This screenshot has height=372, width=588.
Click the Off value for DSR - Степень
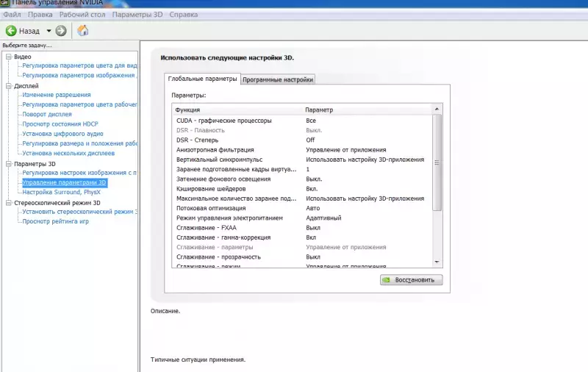(310, 140)
